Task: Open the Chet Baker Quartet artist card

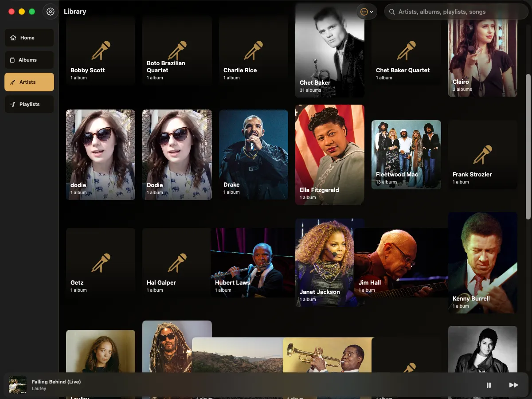Action: 406,51
